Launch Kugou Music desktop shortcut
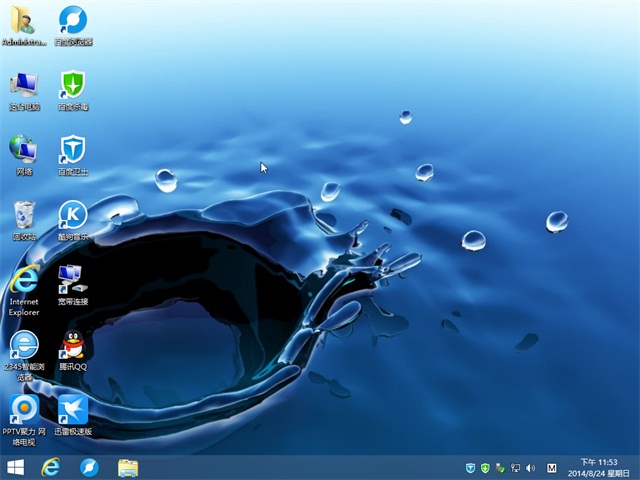Viewport: 640px width, 480px height. 72,214
